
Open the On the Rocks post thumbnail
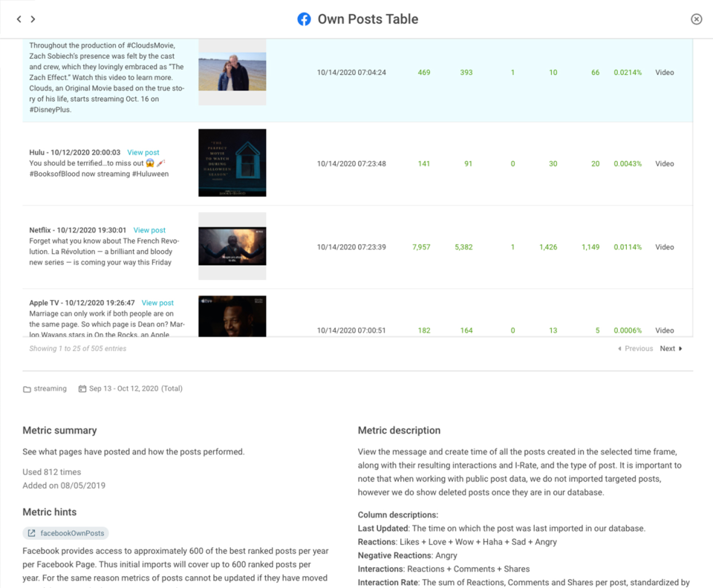pyautogui.click(x=231, y=317)
